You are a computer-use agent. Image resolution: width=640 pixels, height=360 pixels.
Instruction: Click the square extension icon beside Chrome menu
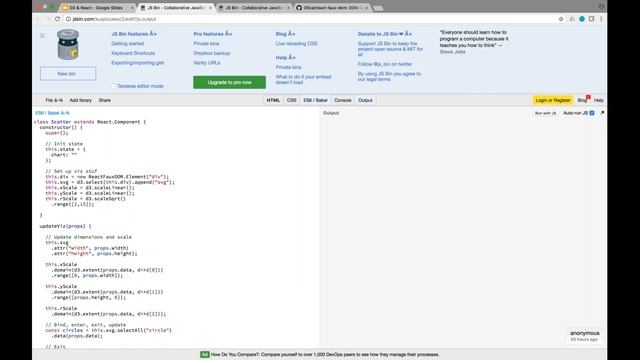coord(591,19)
